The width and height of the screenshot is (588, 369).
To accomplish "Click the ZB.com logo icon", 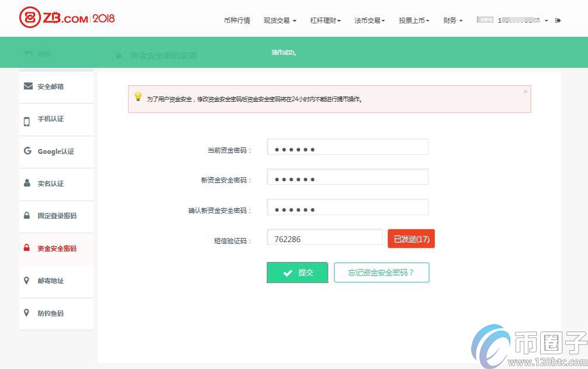I will [30, 18].
